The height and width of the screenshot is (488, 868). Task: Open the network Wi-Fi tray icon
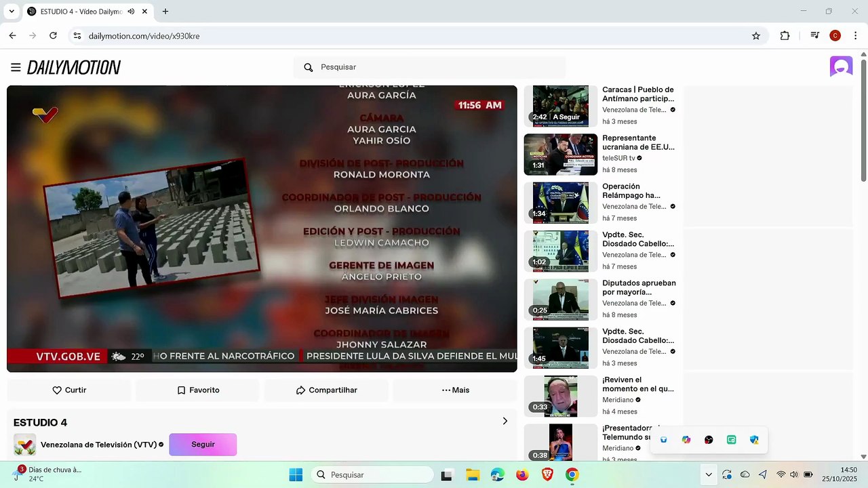(781, 475)
